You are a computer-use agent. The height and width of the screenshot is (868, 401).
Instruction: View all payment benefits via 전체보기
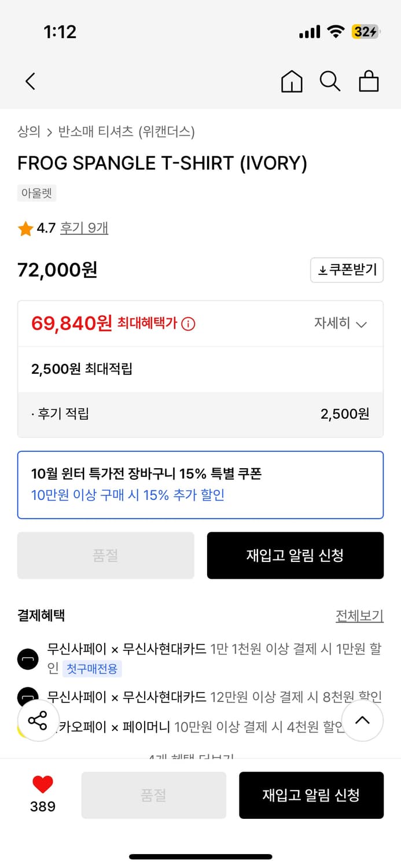(359, 616)
